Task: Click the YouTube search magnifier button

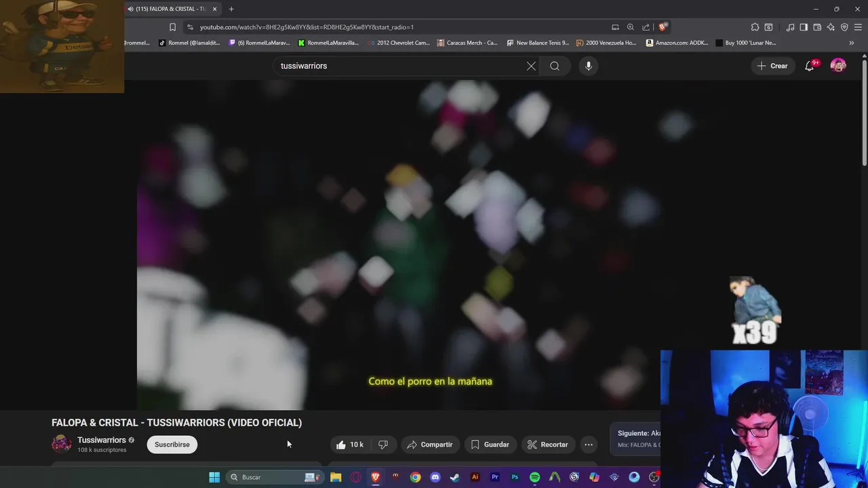Action: coord(555,66)
